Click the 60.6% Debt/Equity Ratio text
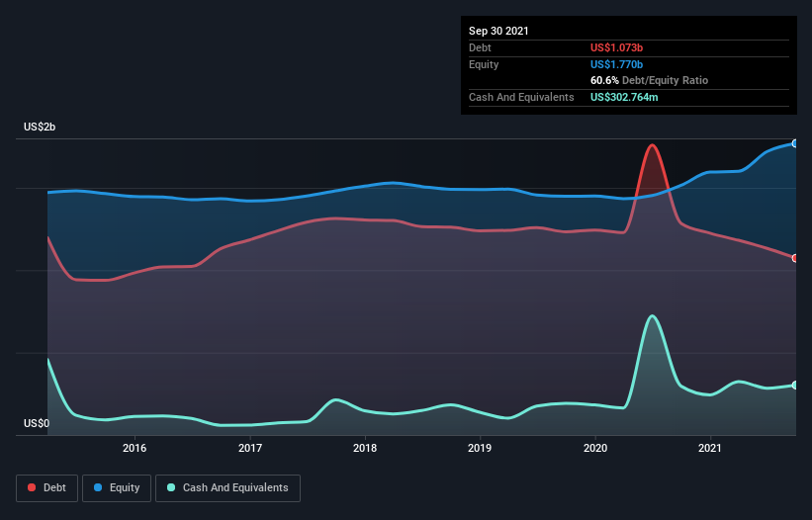The width and height of the screenshot is (812, 520). [x=650, y=80]
